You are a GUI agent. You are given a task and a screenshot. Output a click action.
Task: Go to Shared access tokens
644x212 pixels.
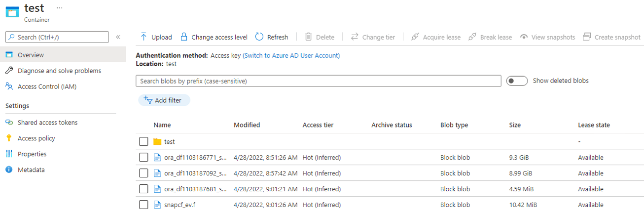click(x=47, y=123)
